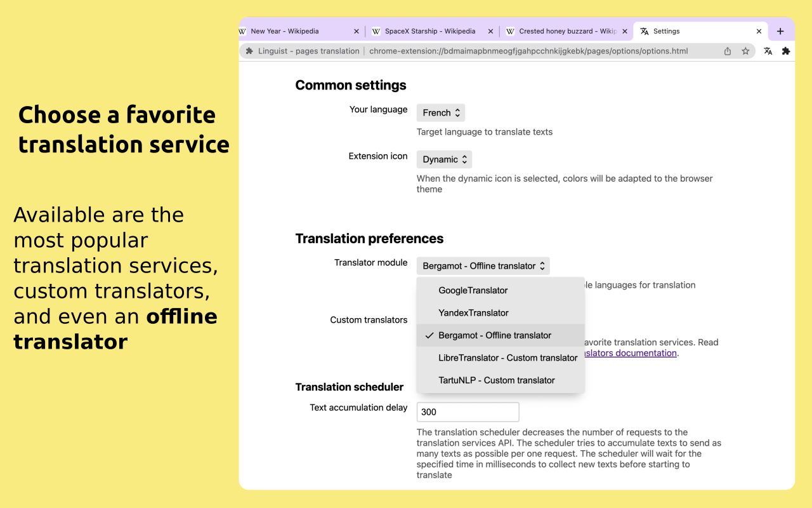Bookmark the page using the star icon
The width and height of the screenshot is (812, 508).
745,51
